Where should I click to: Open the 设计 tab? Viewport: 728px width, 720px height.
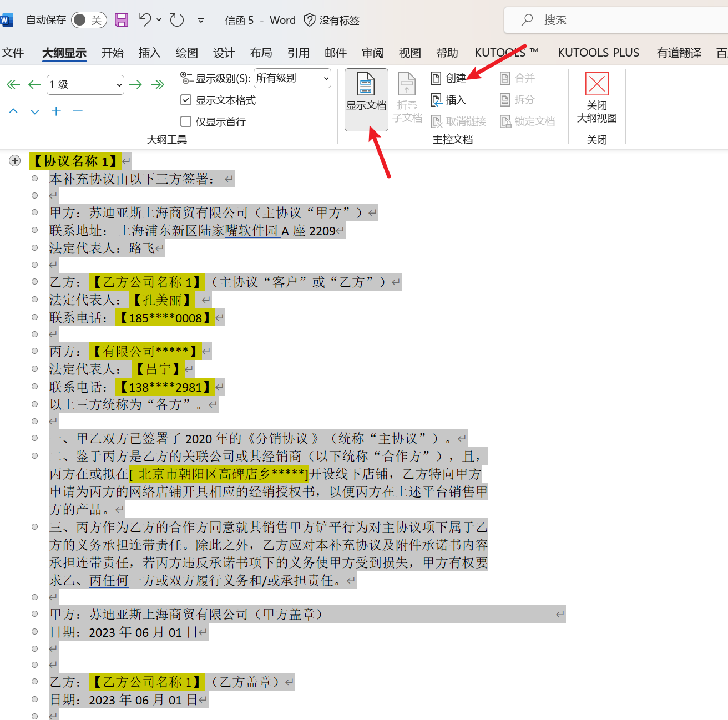224,53
